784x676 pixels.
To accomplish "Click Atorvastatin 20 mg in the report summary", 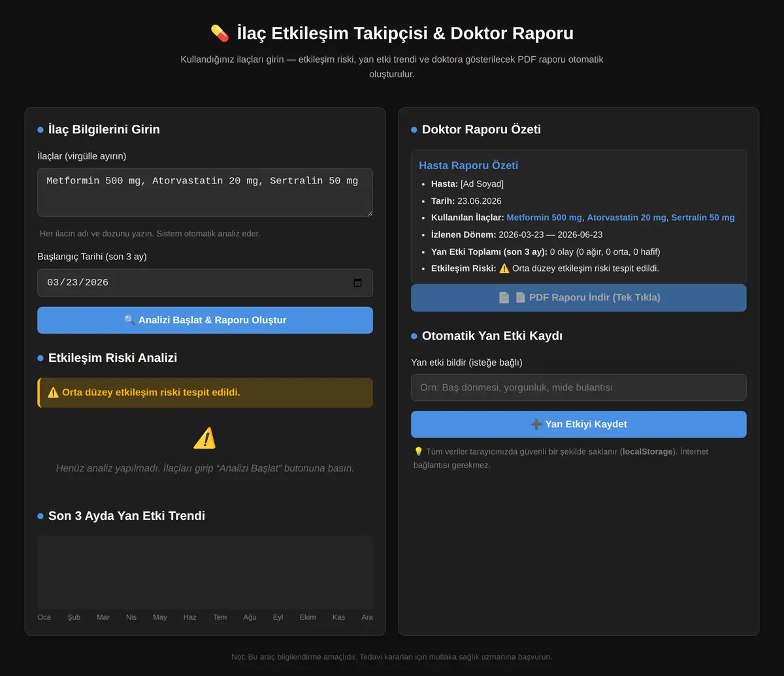I will pos(627,217).
